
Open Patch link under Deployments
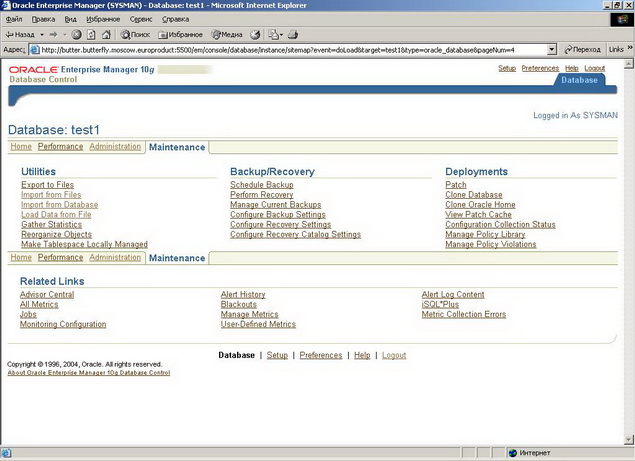tap(456, 185)
